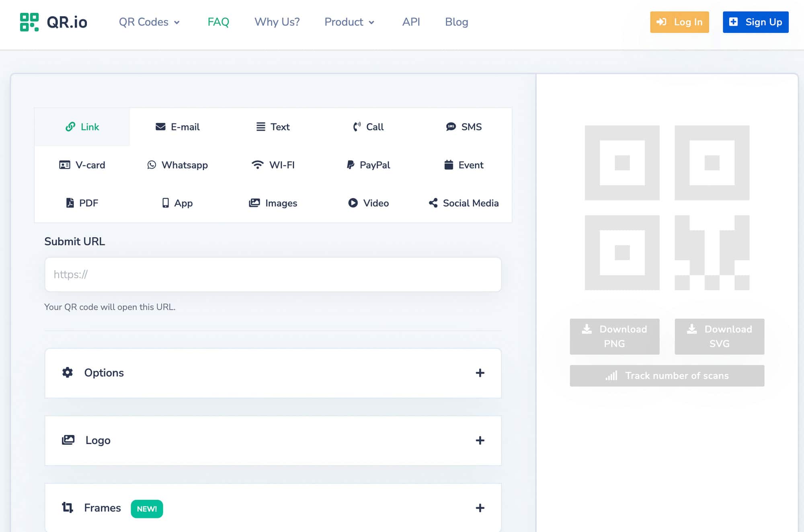Image resolution: width=804 pixels, height=532 pixels.
Task: Expand the Frames section
Action: [x=273, y=508]
